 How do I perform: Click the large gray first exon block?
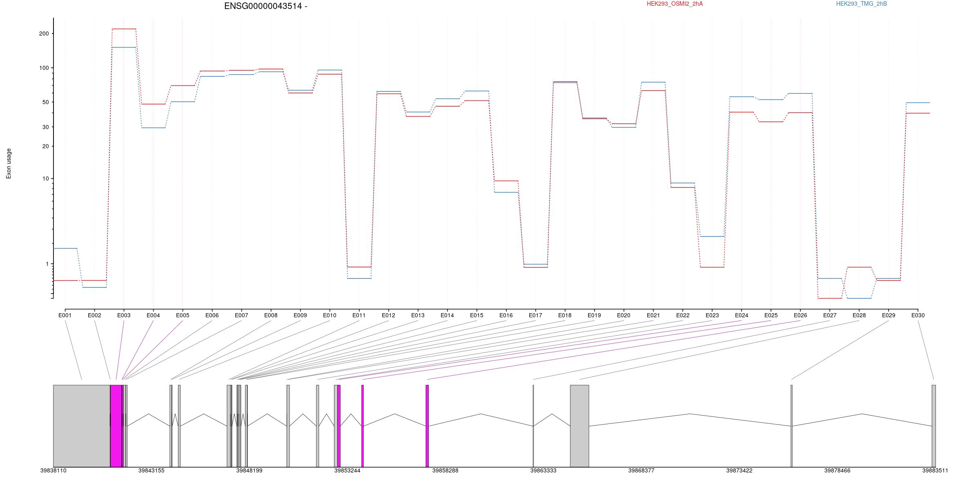point(82,426)
